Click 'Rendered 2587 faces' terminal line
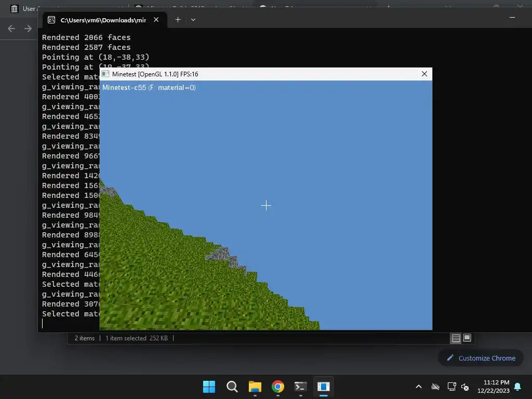The height and width of the screenshot is (399, 532). 86,47
